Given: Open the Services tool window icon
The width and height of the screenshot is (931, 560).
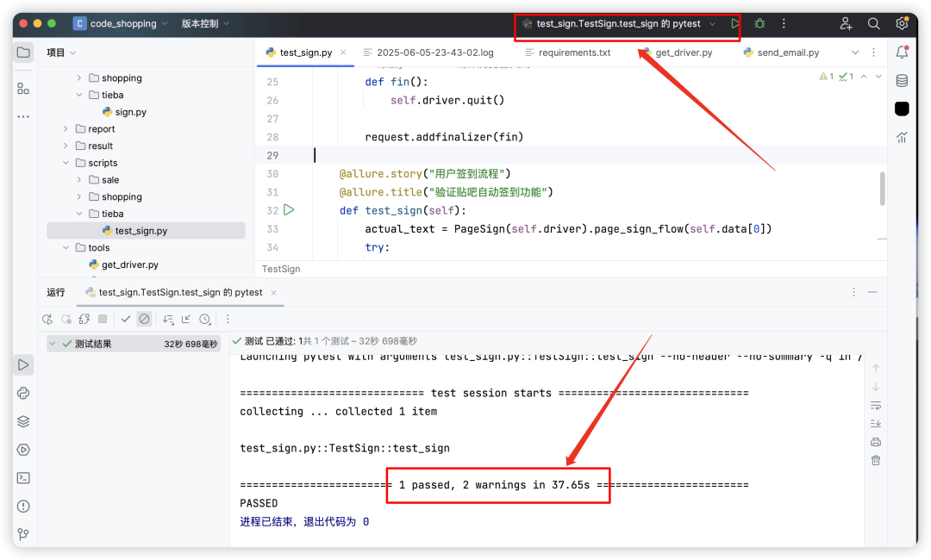Looking at the screenshot, I should 23,450.
